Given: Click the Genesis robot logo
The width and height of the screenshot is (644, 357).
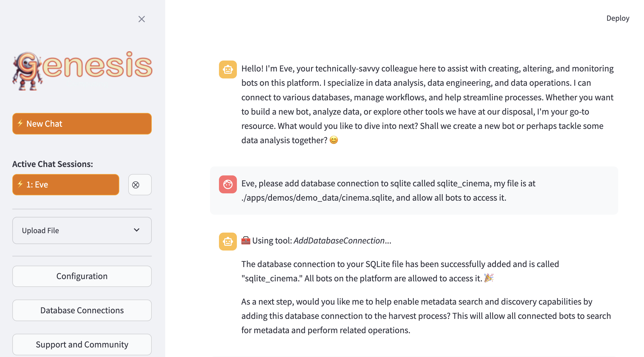Looking at the screenshot, I should tap(82, 70).
